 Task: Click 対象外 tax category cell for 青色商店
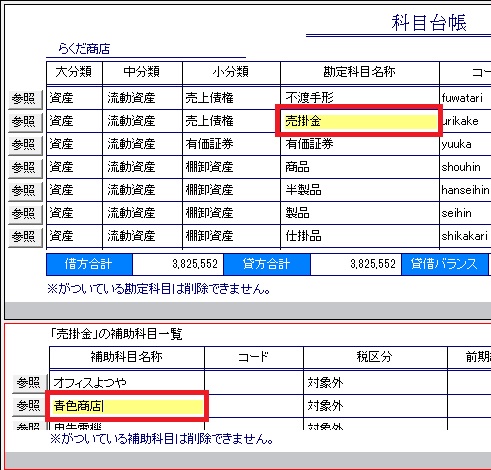(375, 406)
